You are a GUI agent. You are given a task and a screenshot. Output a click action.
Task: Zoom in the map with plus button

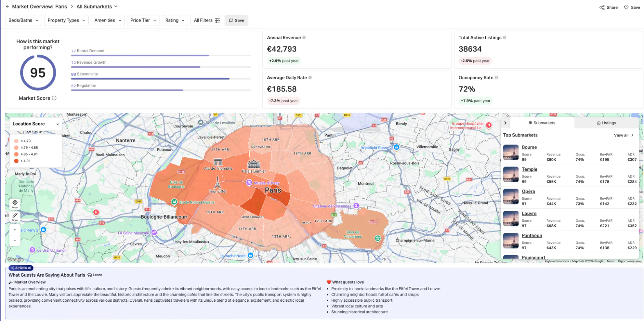[15, 230]
